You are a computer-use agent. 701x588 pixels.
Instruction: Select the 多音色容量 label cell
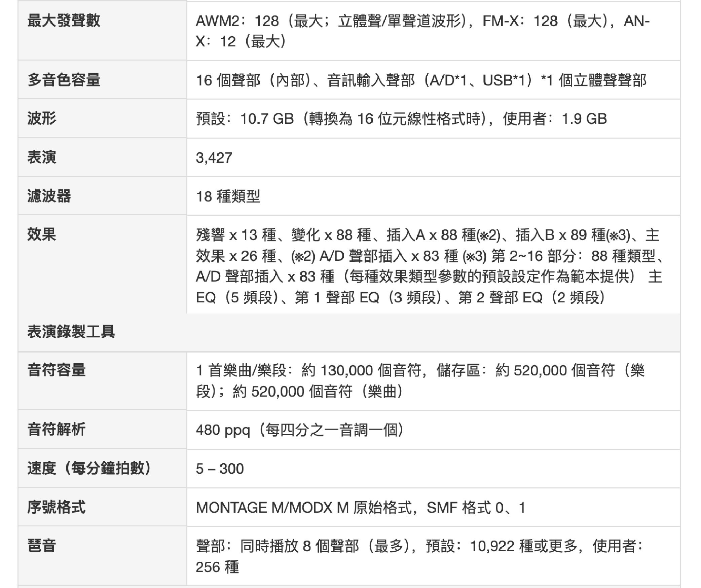point(64,80)
